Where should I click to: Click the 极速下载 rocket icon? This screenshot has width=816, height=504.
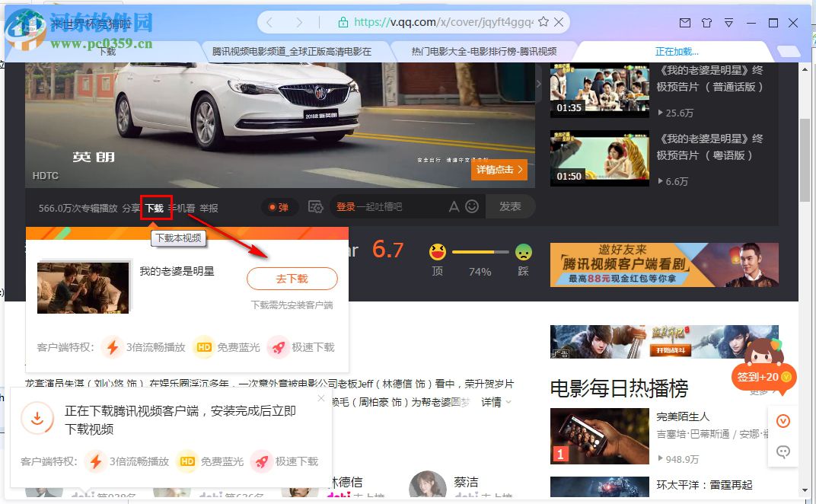click(282, 346)
